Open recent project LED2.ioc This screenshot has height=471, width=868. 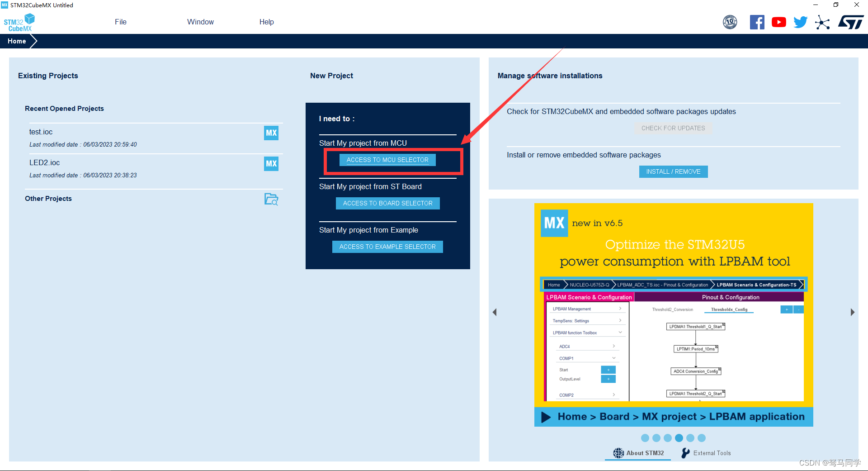click(x=156, y=168)
